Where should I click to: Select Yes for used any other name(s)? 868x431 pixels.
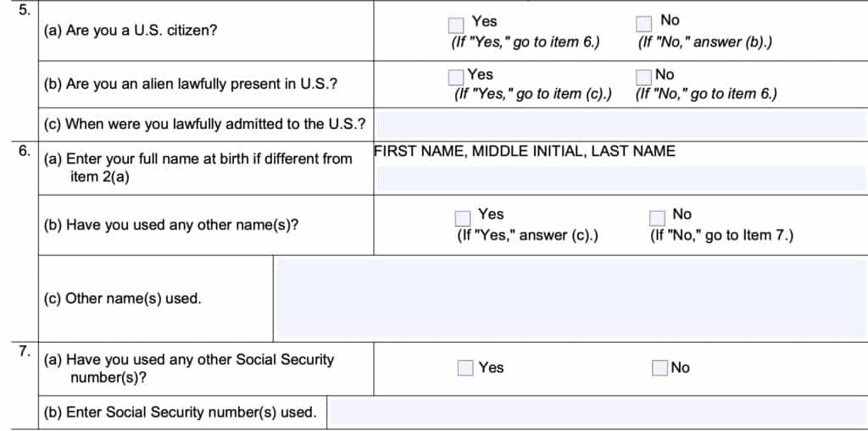tap(463, 218)
